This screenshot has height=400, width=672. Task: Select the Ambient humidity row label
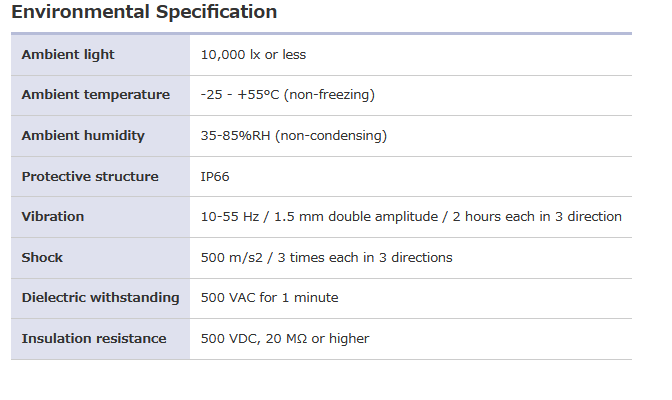[83, 135]
